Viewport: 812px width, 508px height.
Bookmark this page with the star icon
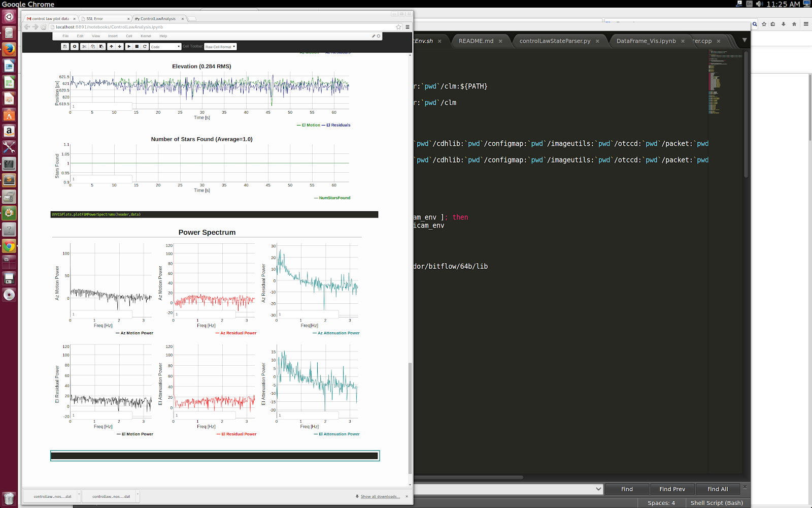pyautogui.click(x=398, y=27)
